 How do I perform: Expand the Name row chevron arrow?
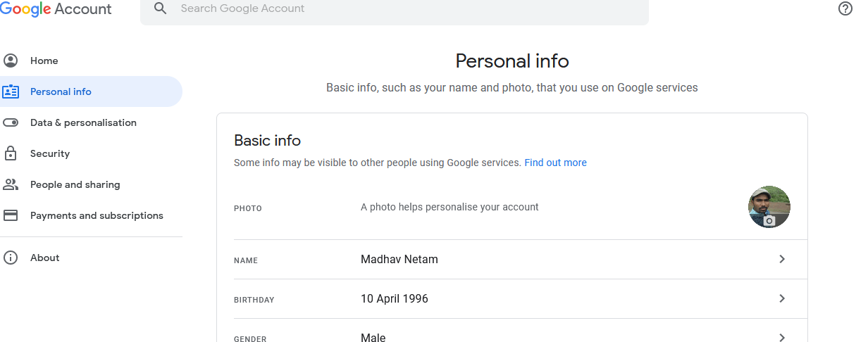click(x=781, y=259)
